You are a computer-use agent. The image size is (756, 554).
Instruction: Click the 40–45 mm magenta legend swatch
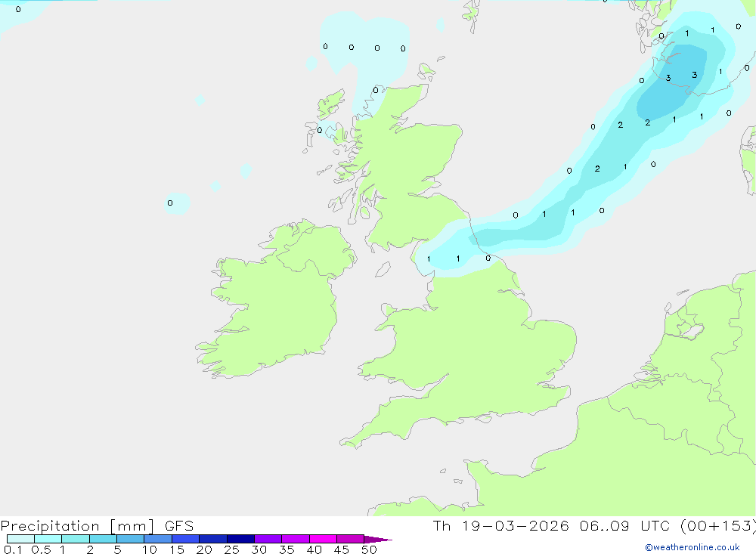(x=323, y=539)
